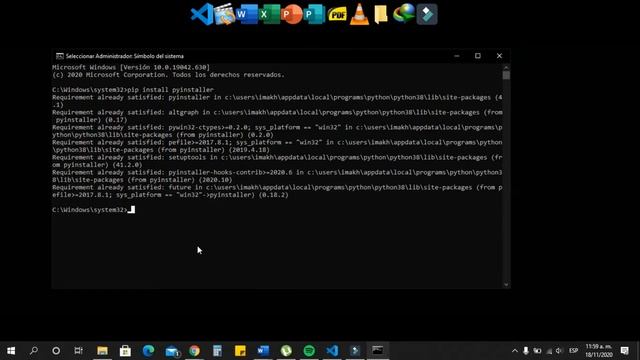Click the 'setuptools' requirement line
The image size is (640, 360).
(277, 161)
